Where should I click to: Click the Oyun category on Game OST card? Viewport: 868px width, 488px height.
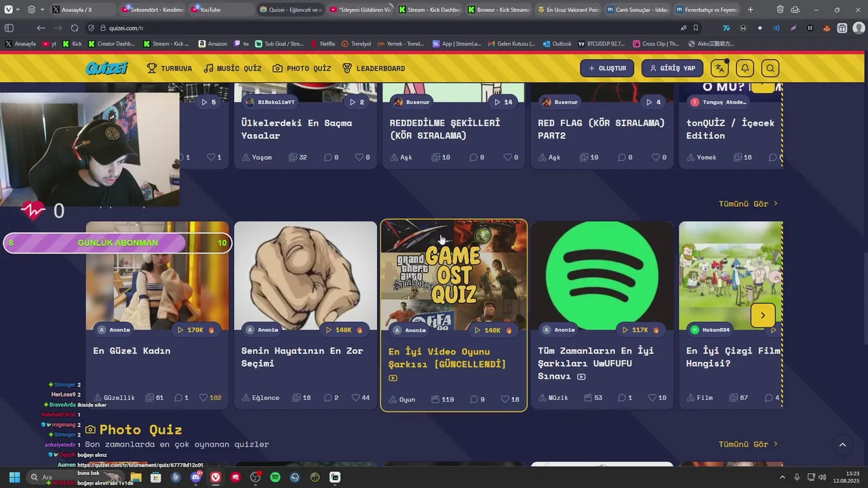(x=401, y=399)
